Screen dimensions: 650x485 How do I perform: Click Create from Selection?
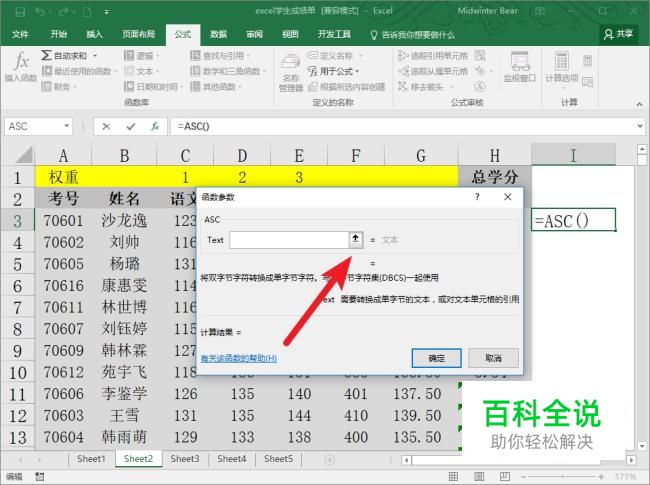coord(347,87)
